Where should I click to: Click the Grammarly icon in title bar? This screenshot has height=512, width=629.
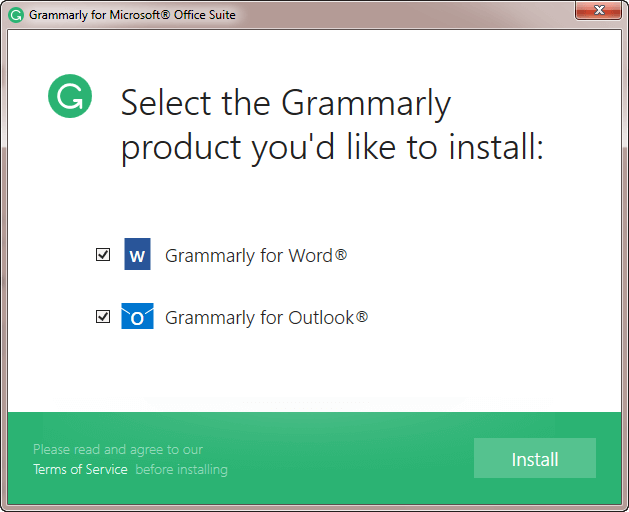[x=16, y=15]
